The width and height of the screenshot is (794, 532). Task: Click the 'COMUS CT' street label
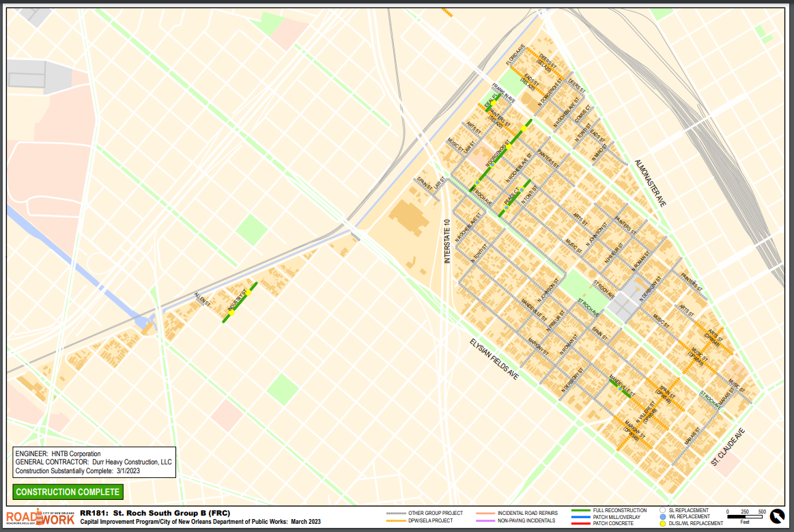click(583, 113)
